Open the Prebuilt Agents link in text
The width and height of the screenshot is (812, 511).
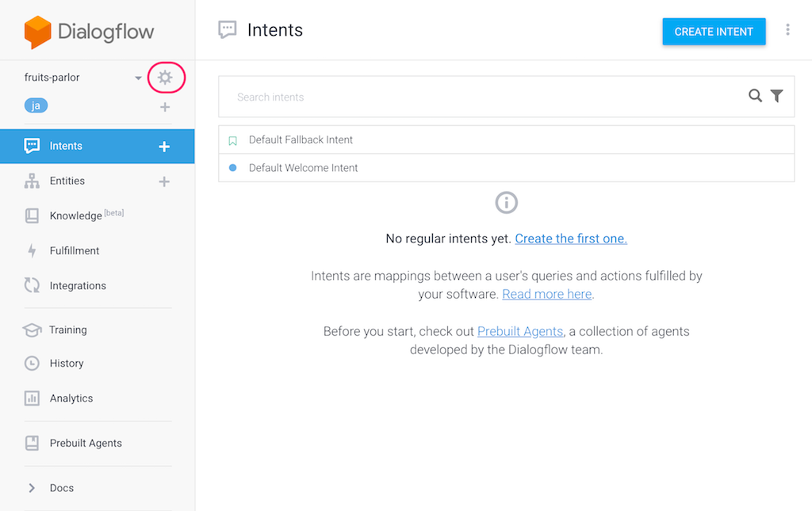pos(520,331)
